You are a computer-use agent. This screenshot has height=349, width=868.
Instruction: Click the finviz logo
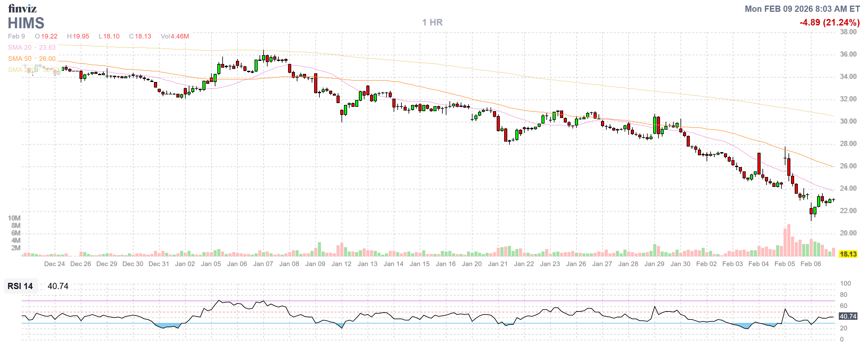(22, 8)
